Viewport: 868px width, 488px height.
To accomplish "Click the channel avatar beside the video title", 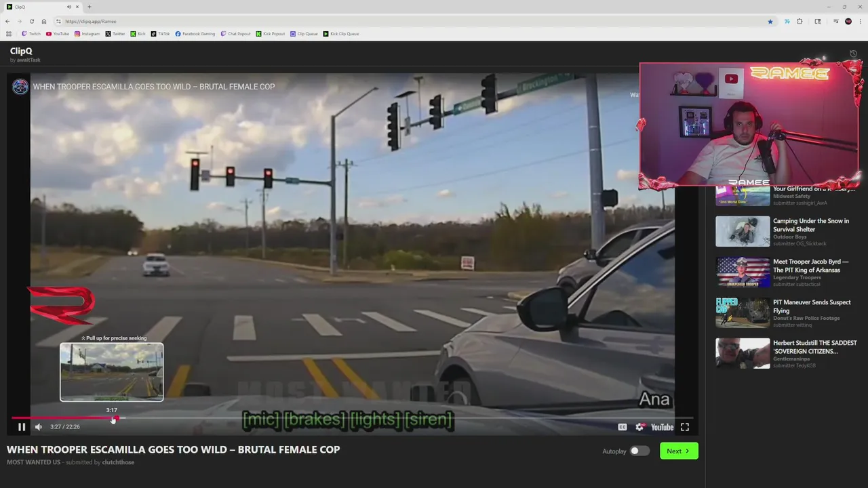I will coord(20,87).
